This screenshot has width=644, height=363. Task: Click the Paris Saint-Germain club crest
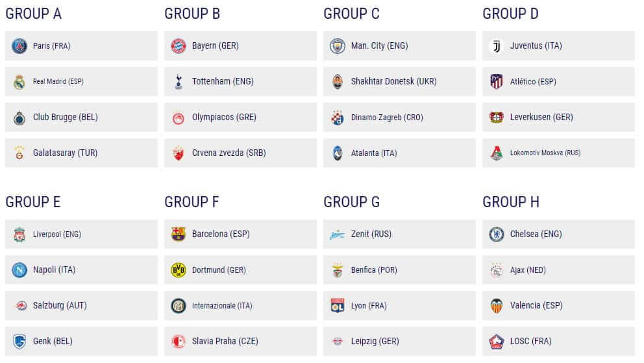19,46
